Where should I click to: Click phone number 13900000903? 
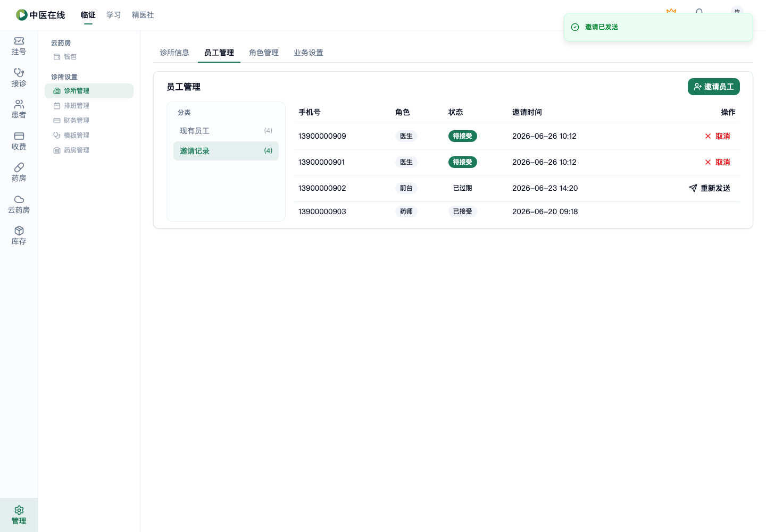(x=322, y=212)
